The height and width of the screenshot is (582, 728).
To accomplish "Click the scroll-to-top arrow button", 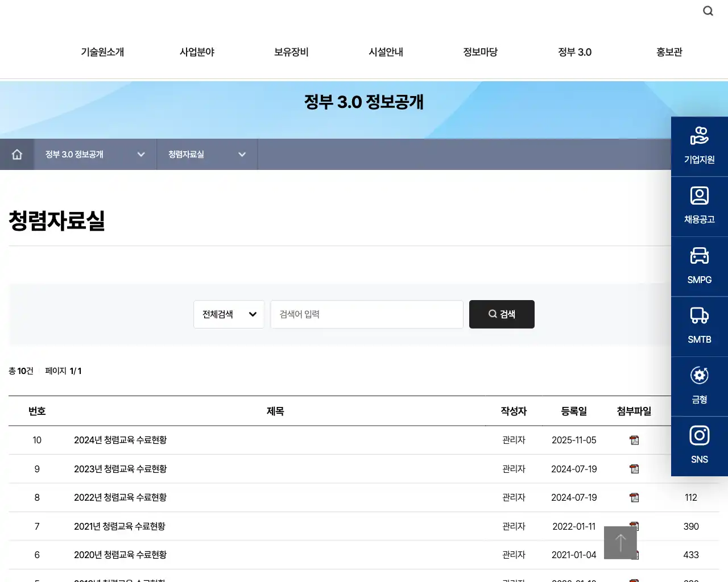I will [620, 543].
